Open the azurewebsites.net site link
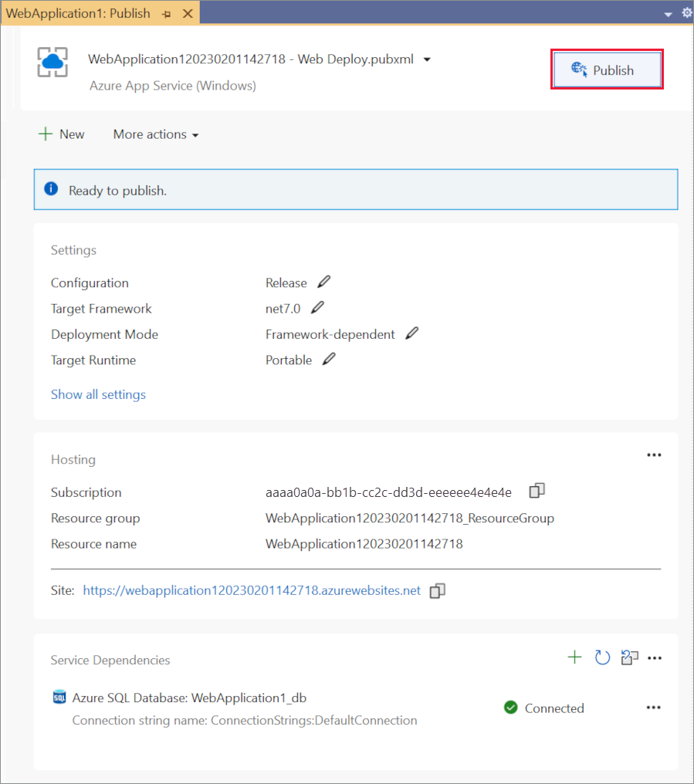The image size is (694, 784). point(252,590)
